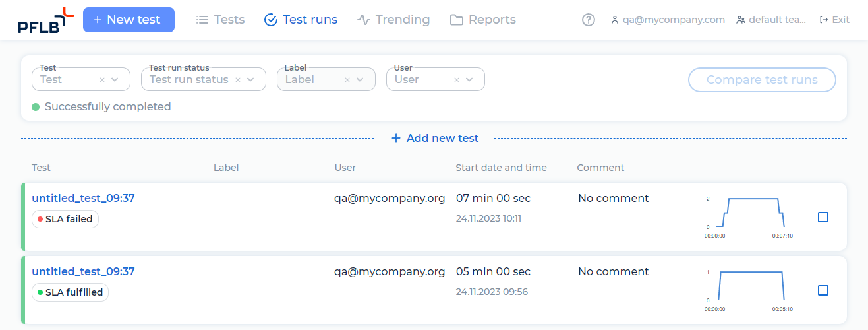Click the Tests list icon in the nav

(202, 20)
